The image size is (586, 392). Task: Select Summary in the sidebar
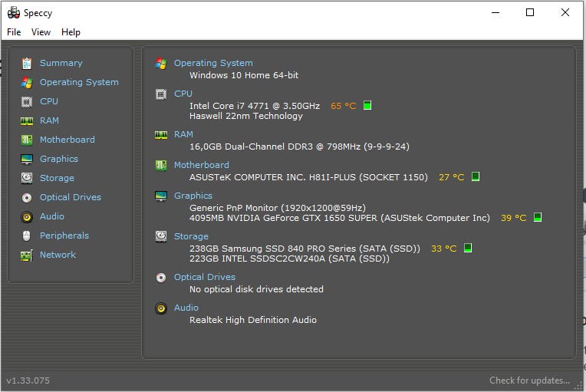point(61,63)
